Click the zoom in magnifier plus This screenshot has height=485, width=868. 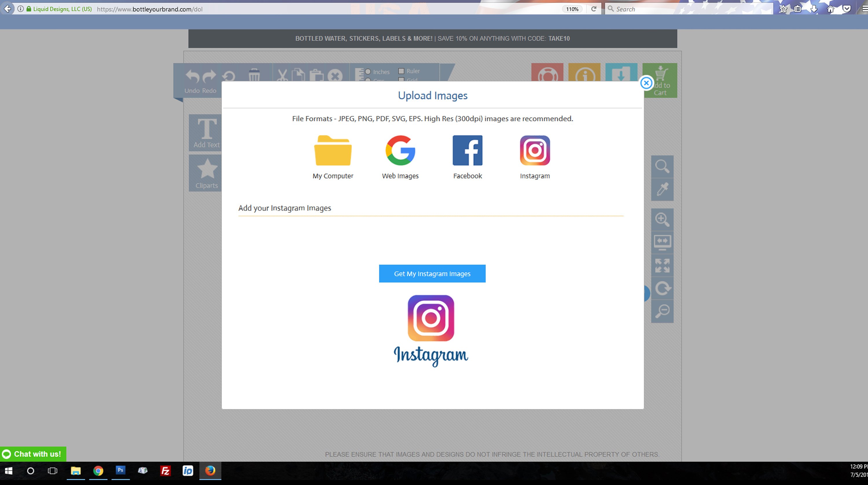(x=662, y=220)
